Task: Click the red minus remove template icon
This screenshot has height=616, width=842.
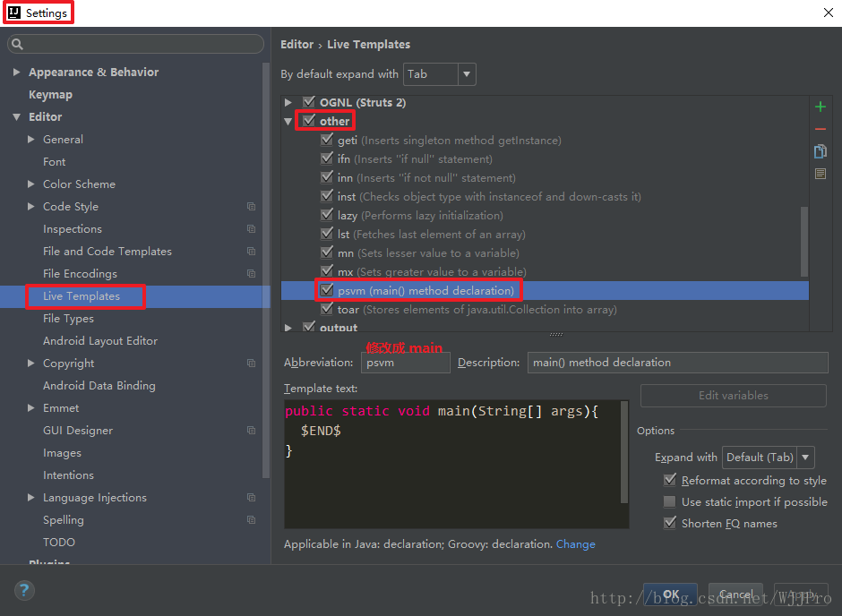Action: click(820, 129)
